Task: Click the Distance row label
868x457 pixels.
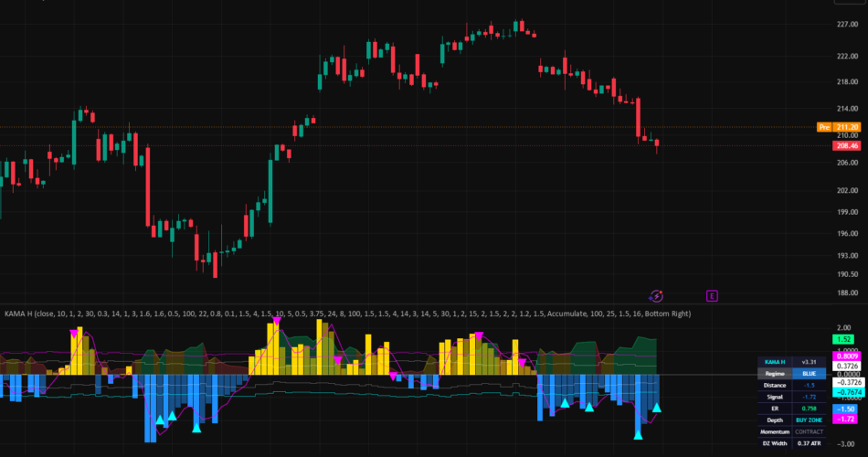Action: coord(775,385)
